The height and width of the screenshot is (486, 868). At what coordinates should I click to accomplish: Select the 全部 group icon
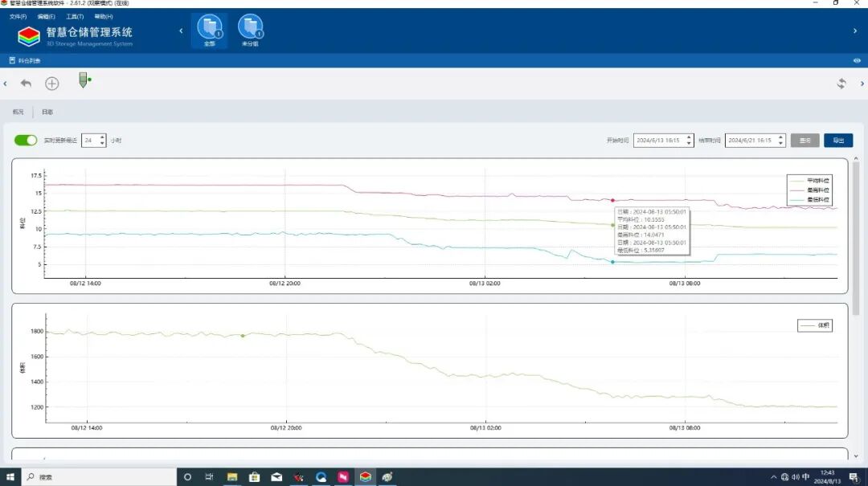(209, 31)
